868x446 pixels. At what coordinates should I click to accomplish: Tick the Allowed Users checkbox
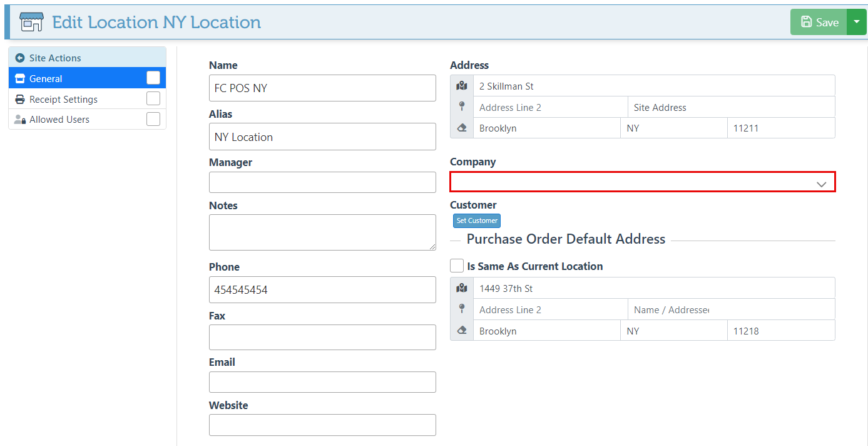point(153,119)
